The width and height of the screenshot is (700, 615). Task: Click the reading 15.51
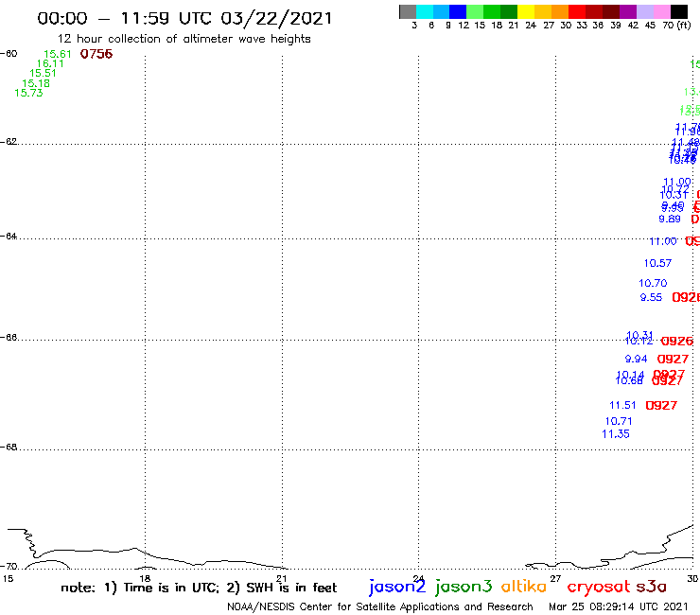coord(43,73)
